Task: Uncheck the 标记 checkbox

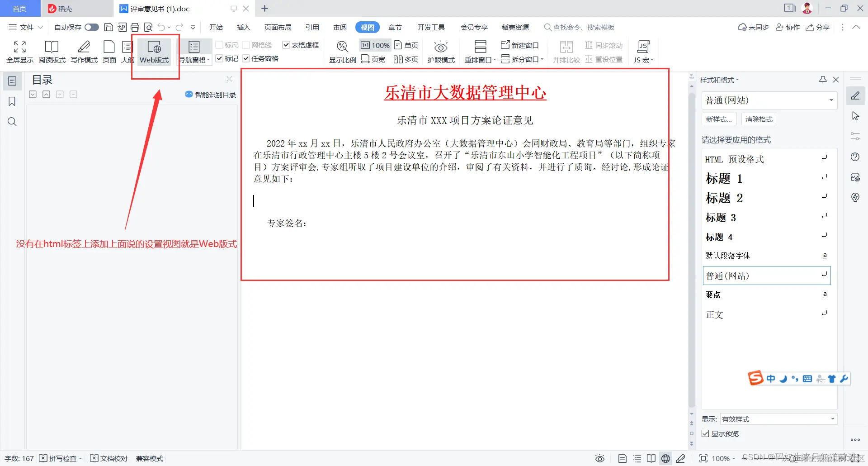Action: tap(219, 58)
